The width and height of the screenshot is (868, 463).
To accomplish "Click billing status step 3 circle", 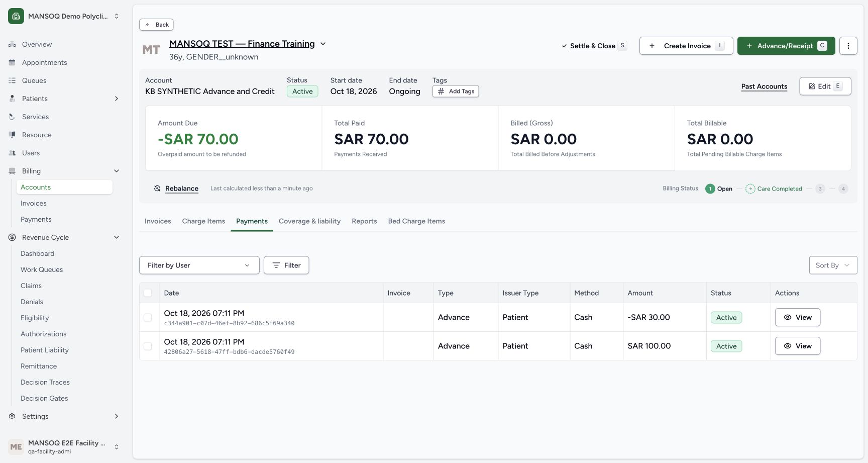I will click(x=820, y=189).
